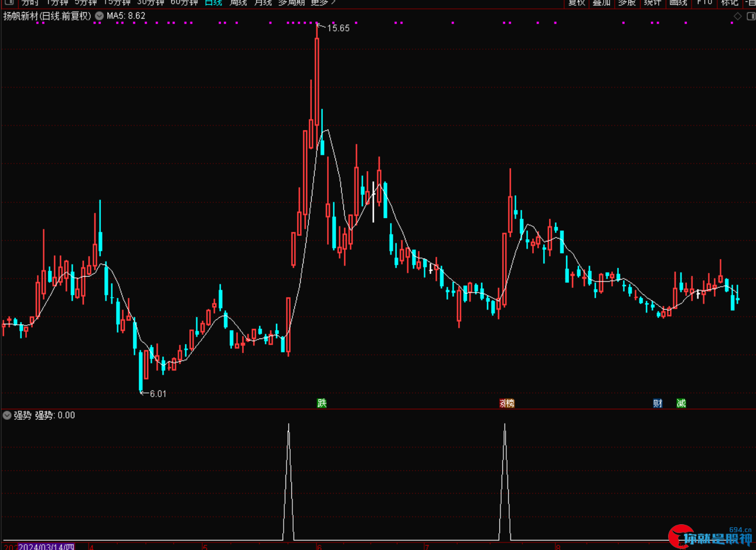Screen dimensions: 756x550
Task: Open the 画线 drawing tools button
Action: tap(678, 2)
